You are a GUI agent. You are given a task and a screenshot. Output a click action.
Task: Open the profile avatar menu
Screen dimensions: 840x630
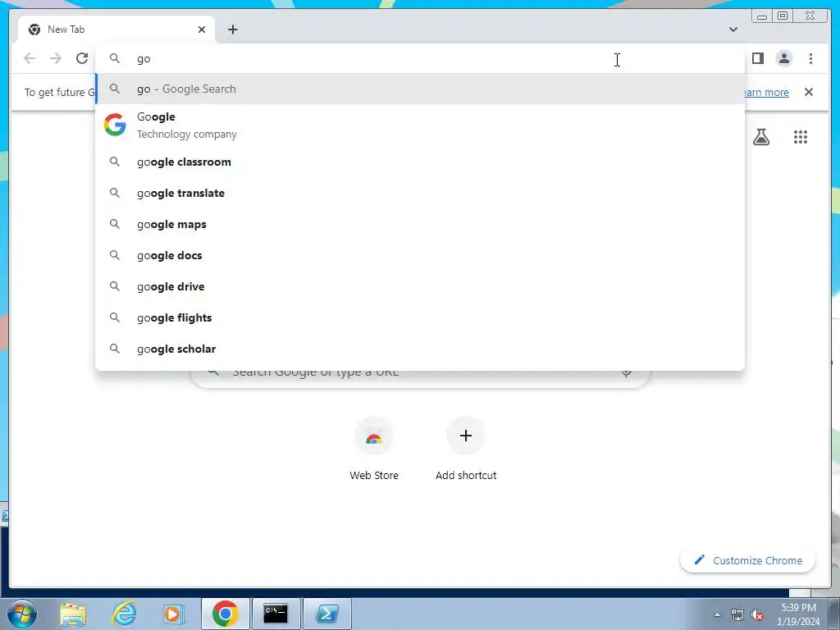[x=783, y=58]
